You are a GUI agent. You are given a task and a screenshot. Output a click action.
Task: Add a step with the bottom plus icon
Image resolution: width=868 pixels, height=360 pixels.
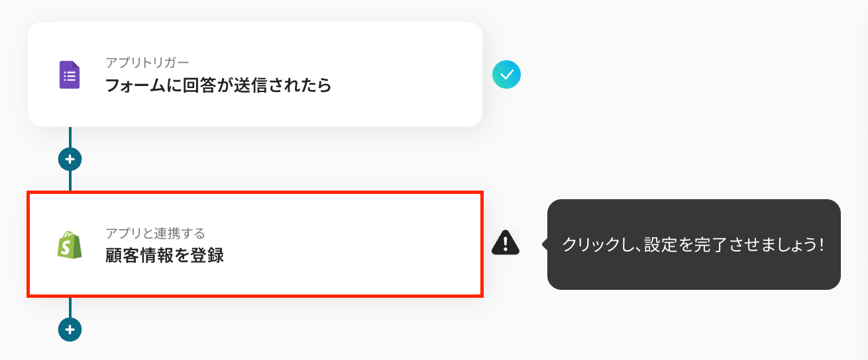coord(70,329)
